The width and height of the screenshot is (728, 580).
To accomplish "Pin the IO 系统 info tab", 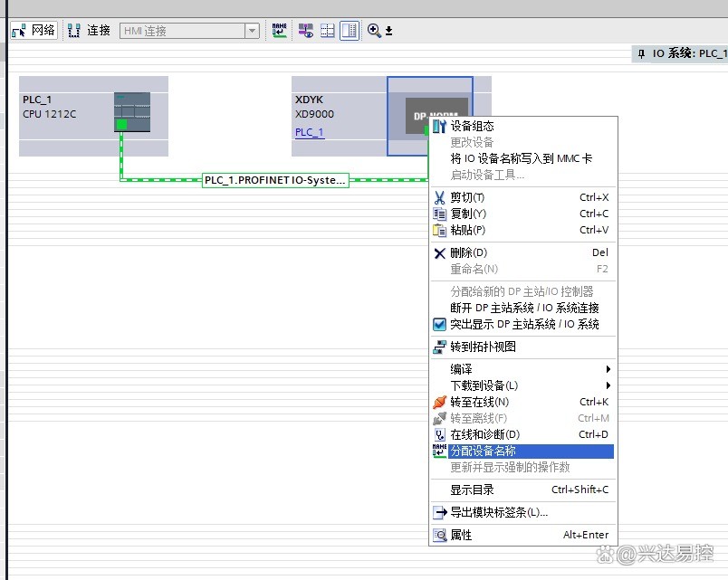I will [x=641, y=53].
